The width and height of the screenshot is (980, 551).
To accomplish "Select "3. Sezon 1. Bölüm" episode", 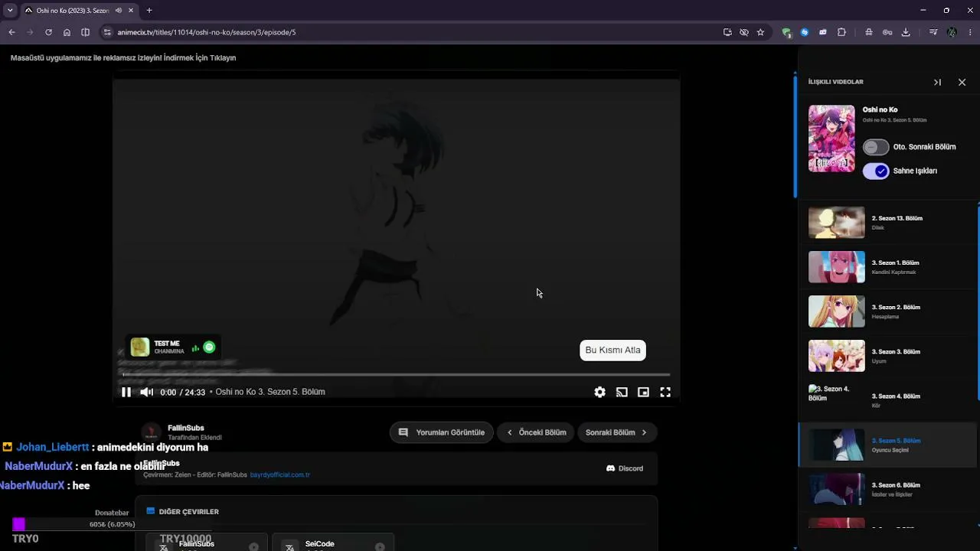I will (888, 267).
